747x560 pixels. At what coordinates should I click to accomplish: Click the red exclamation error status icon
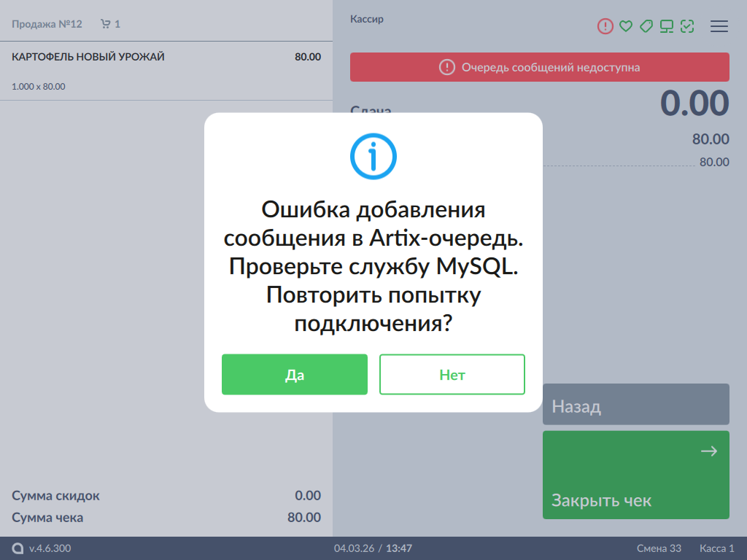pos(605,26)
